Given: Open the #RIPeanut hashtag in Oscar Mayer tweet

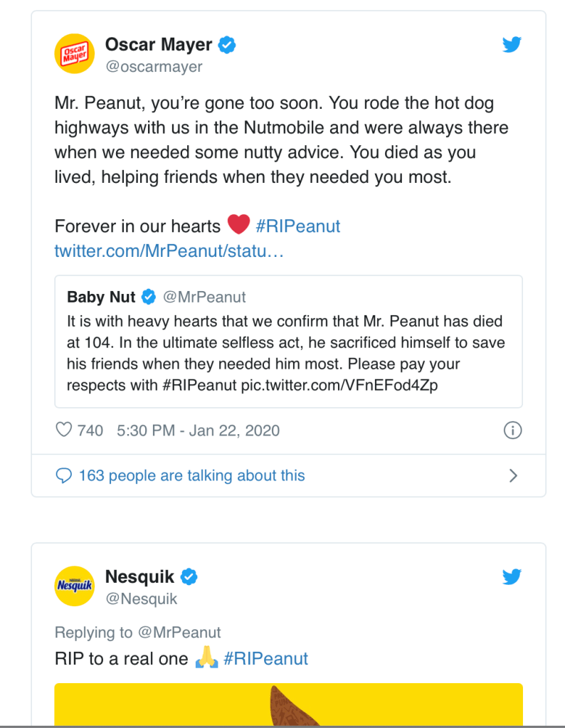Looking at the screenshot, I should pyautogui.click(x=297, y=226).
